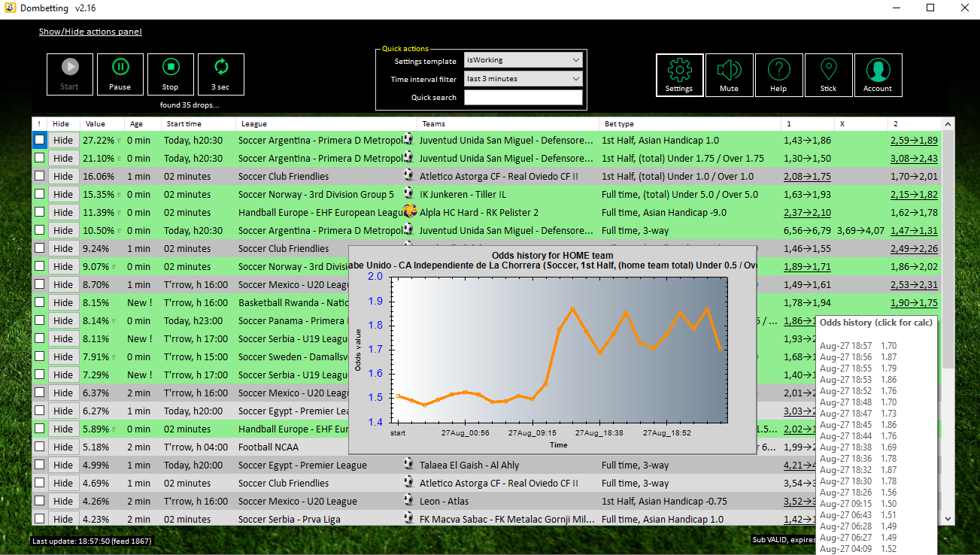The image size is (980, 555).
Task: Tick the checkbox on the 16.06% row
Action: 39,176
